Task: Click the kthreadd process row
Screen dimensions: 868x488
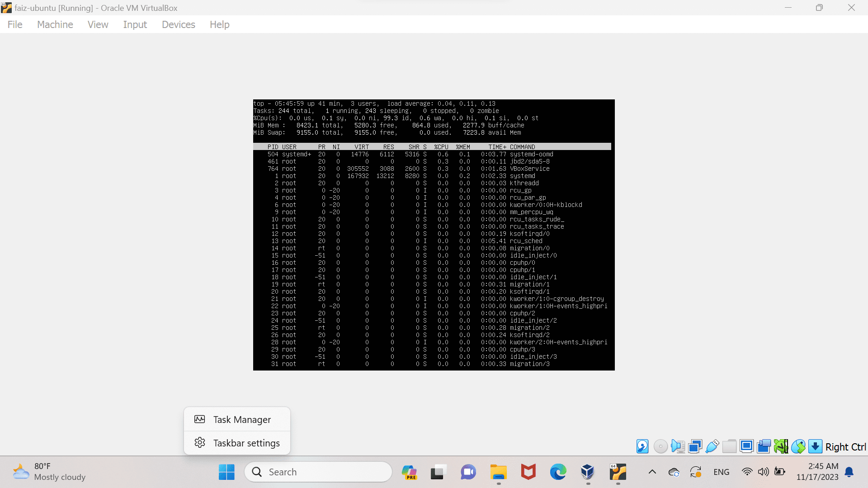Action: tap(432, 183)
